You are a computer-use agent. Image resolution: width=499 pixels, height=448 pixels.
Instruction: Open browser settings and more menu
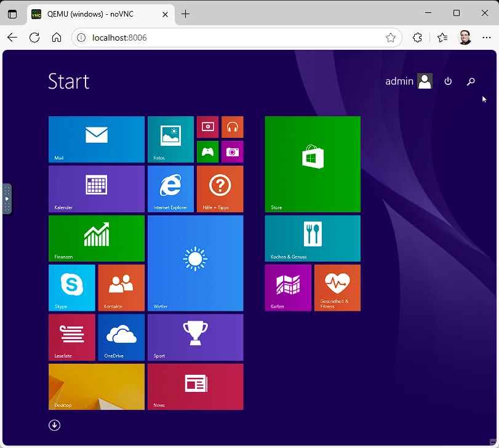487,38
